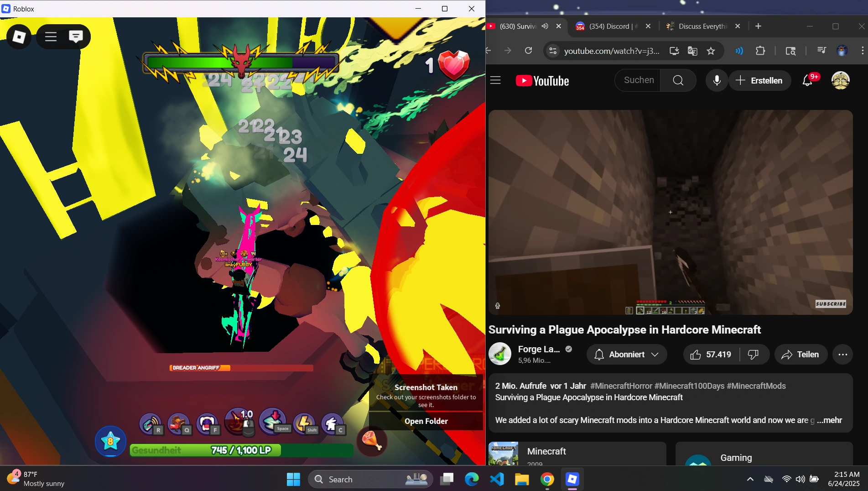868x491 pixels.
Task: Open YouTube notifications bell
Action: point(808,80)
